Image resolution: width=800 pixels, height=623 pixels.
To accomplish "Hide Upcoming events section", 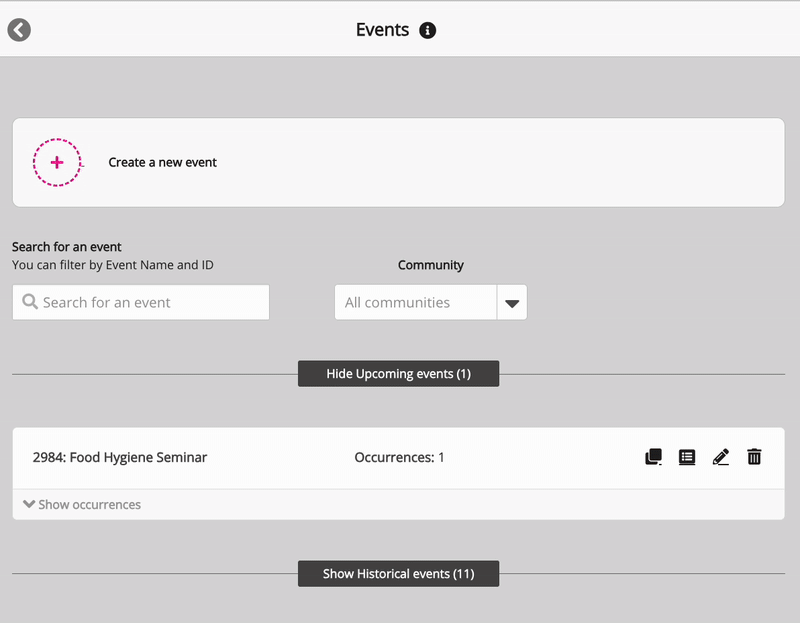I will pyautogui.click(x=398, y=374).
